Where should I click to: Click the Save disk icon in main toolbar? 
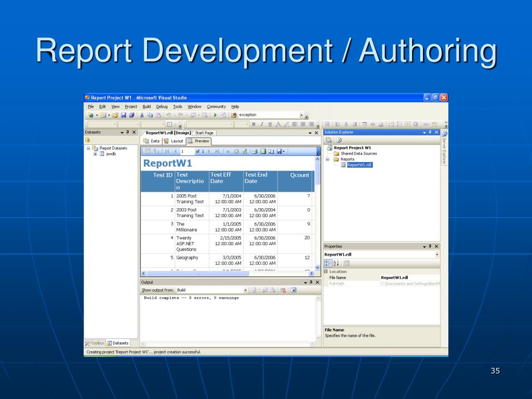[124, 115]
